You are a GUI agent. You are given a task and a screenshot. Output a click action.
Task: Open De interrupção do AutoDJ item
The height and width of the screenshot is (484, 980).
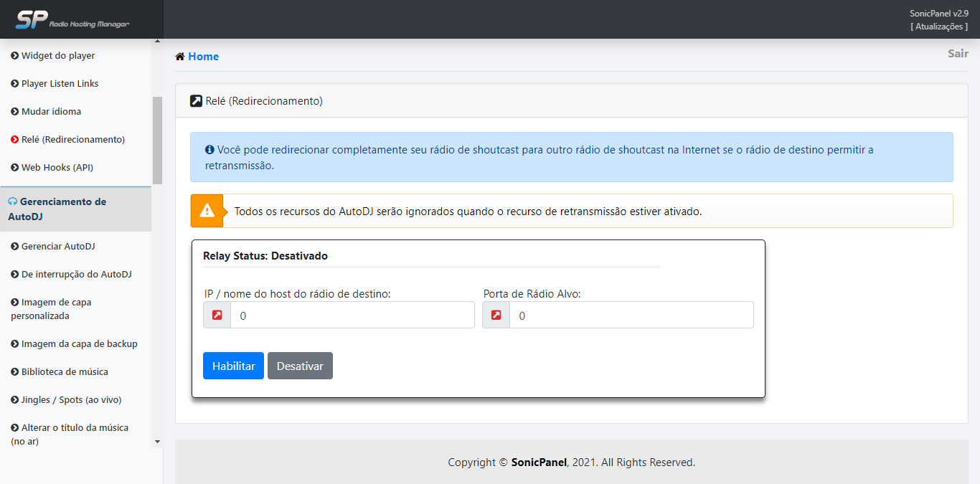pos(77,275)
